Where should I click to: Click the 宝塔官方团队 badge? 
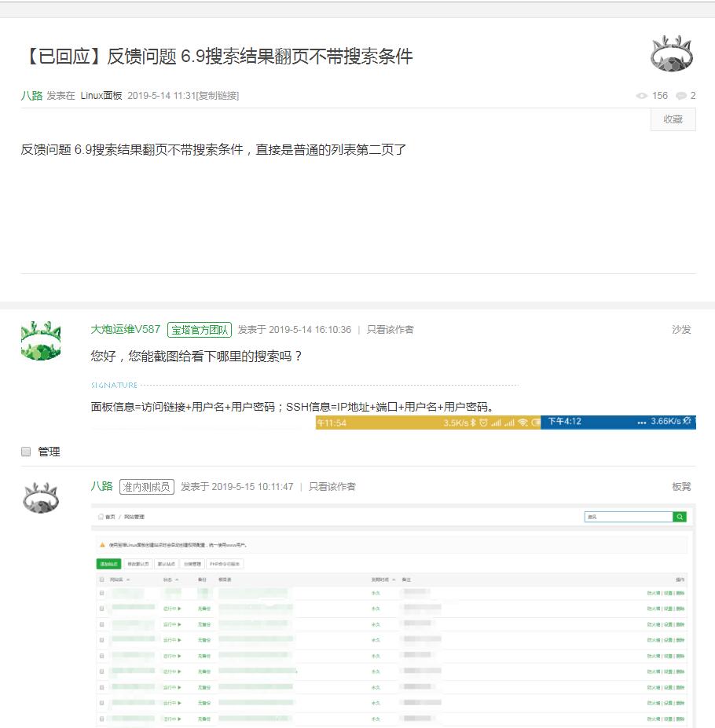click(x=200, y=330)
